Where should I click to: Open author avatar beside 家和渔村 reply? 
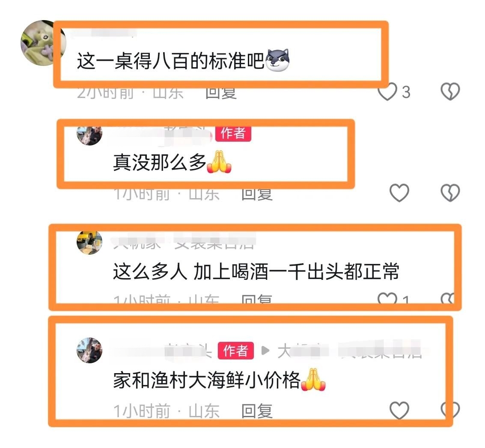(89, 350)
